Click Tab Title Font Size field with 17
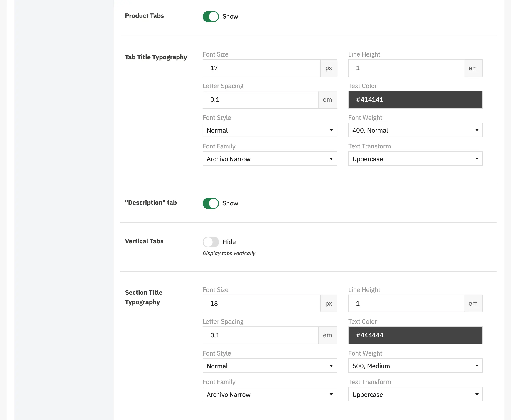 (262, 68)
